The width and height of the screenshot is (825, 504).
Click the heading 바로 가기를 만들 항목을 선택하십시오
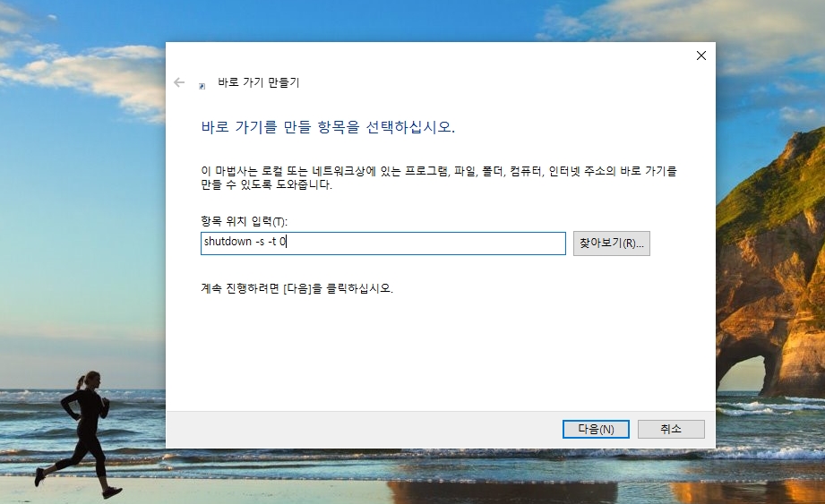coord(328,127)
